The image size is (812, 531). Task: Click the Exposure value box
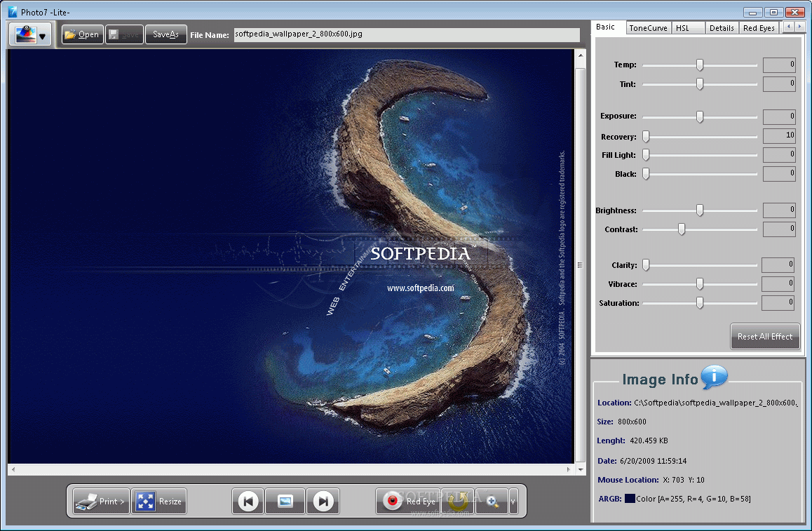[x=779, y=116]
